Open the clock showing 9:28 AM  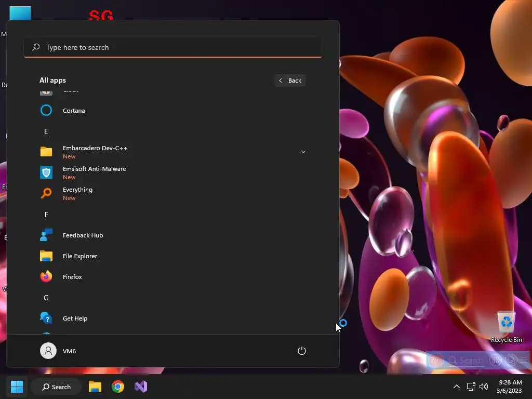click(x=510, y=387)
